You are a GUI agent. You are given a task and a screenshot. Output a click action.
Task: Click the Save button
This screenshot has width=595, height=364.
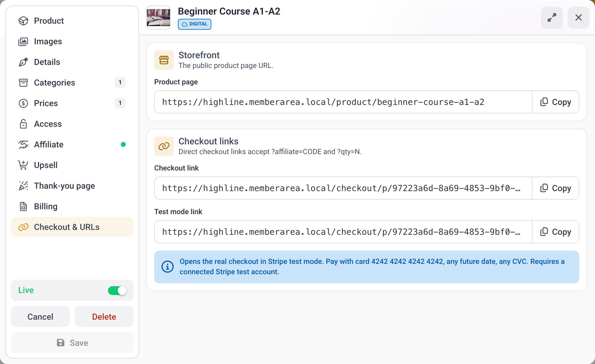click(72, 343)
